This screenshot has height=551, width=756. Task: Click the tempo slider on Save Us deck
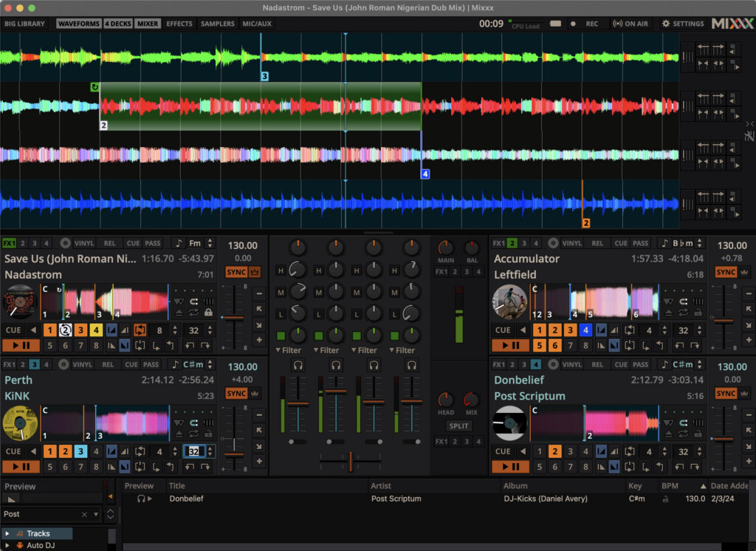point(234,318)
